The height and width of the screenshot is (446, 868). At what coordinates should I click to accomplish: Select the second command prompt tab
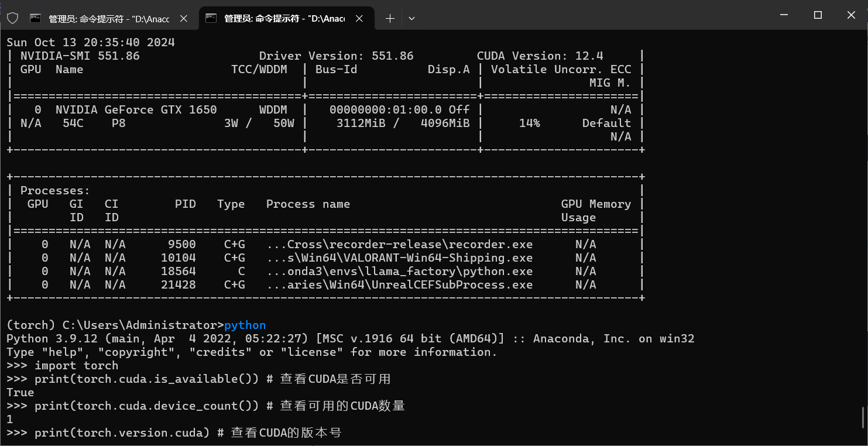(x=286, y=19)
